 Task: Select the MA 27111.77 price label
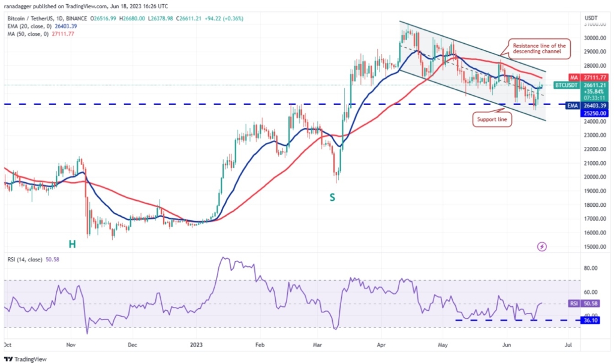click(589, 77)
